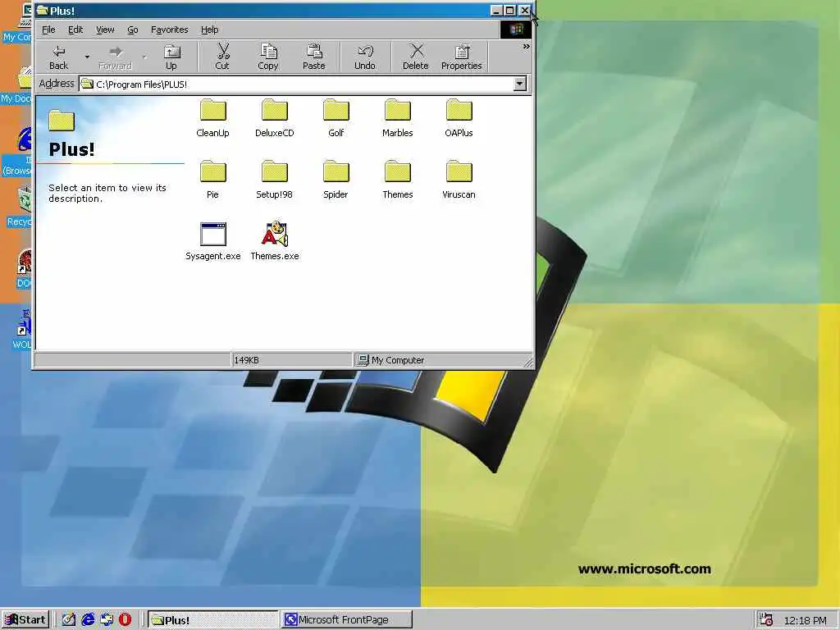Show more toolbar buttons via chevron
This screenshot has height=630, width=840.
pyautogui.click(x=526, y=47)
